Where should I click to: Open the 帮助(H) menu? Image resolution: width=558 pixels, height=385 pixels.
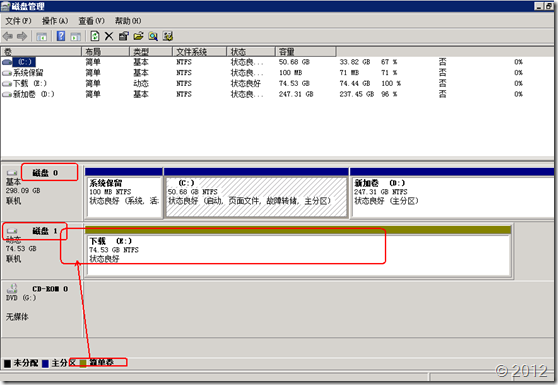point(128,21)
